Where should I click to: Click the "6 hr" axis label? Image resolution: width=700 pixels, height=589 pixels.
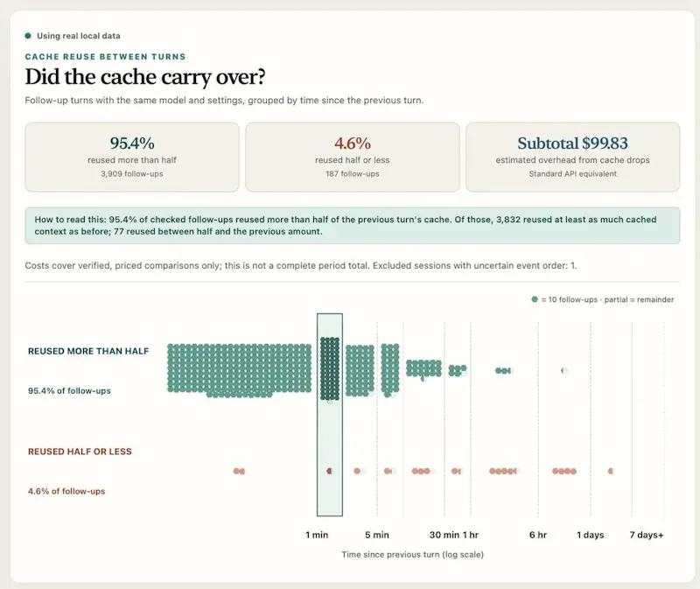tap(538, 535)
